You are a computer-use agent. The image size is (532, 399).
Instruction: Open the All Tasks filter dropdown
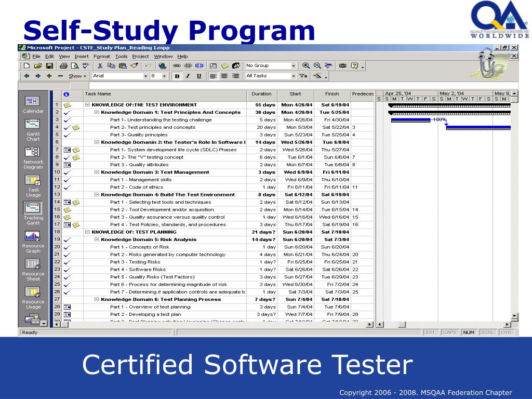point(294,76)
